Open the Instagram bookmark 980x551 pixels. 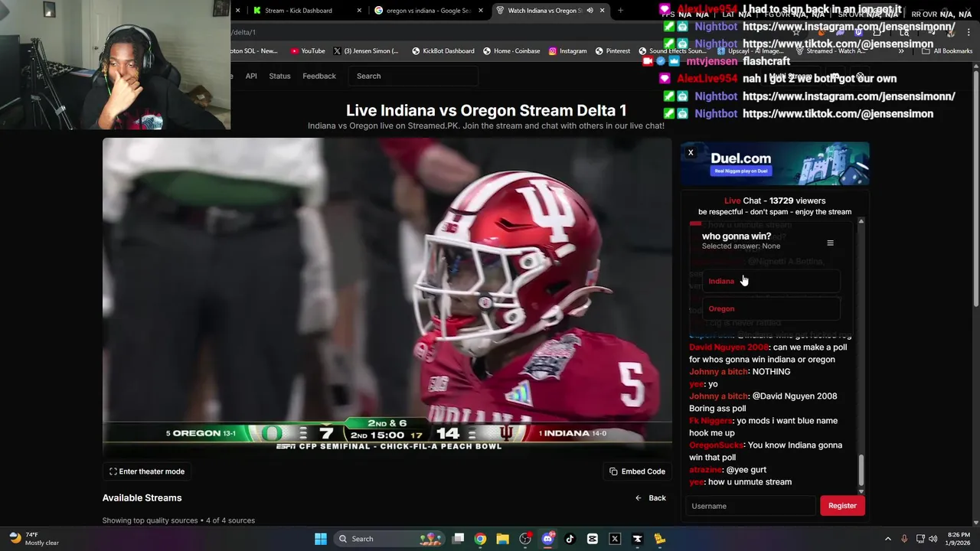click(x=567, y=51)
